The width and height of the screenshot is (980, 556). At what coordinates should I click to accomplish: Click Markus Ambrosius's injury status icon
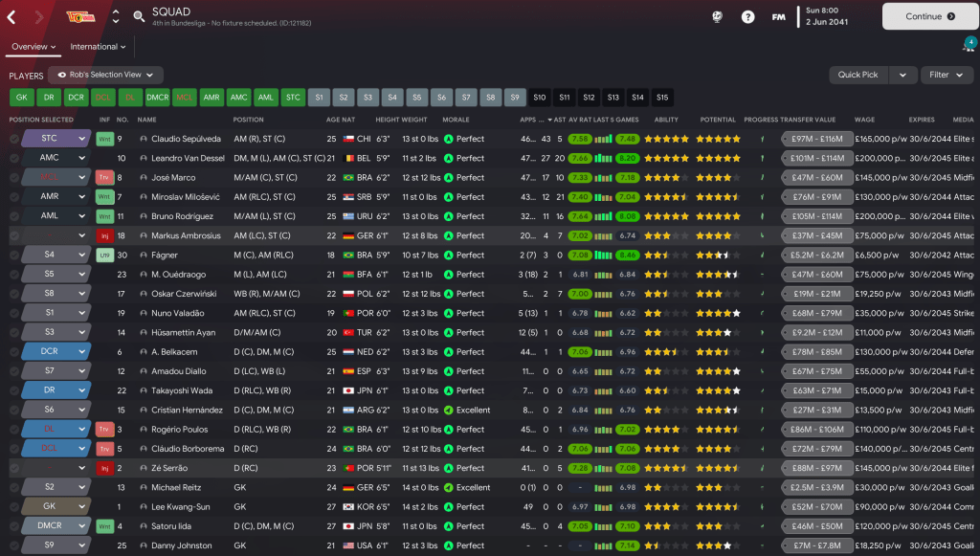tap(105, 235)
